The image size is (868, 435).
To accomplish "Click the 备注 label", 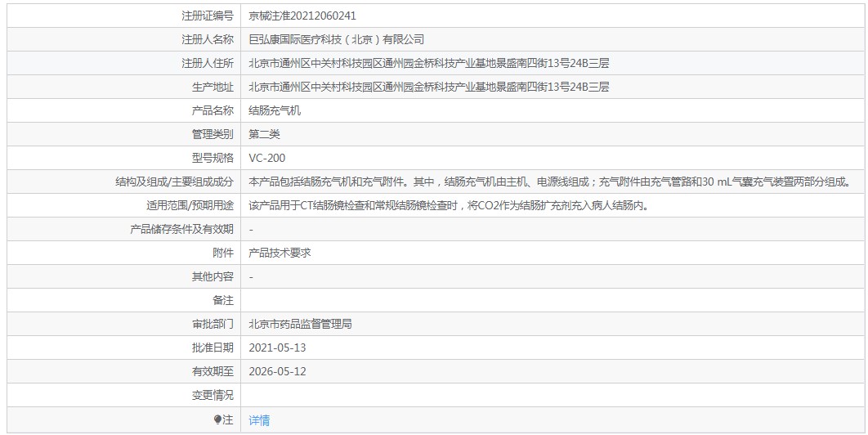I will point(223,300).
